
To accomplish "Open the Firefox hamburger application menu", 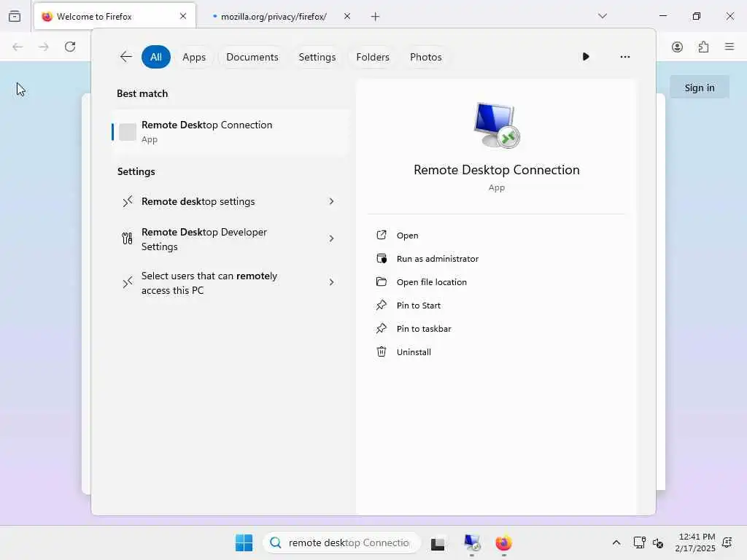I will click(729, 47).
